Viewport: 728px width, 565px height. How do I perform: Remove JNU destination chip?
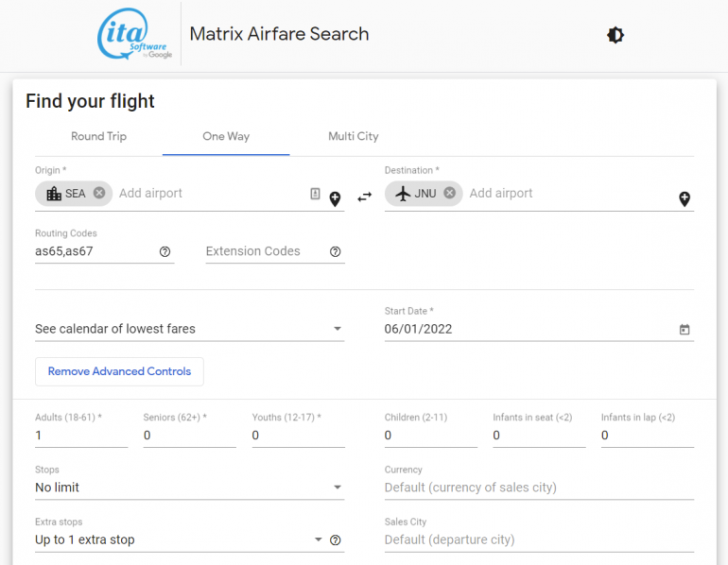tap(449, 193)
